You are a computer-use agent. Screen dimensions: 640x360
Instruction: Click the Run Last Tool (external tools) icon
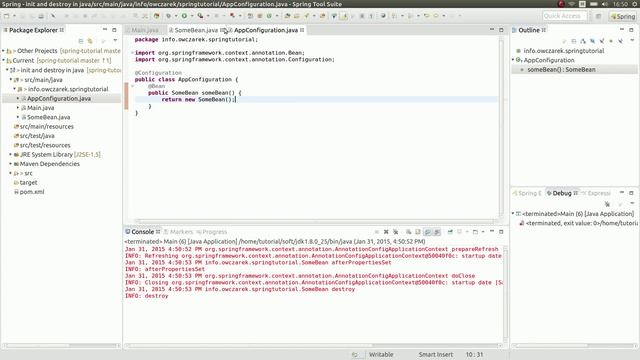point(200,16)
